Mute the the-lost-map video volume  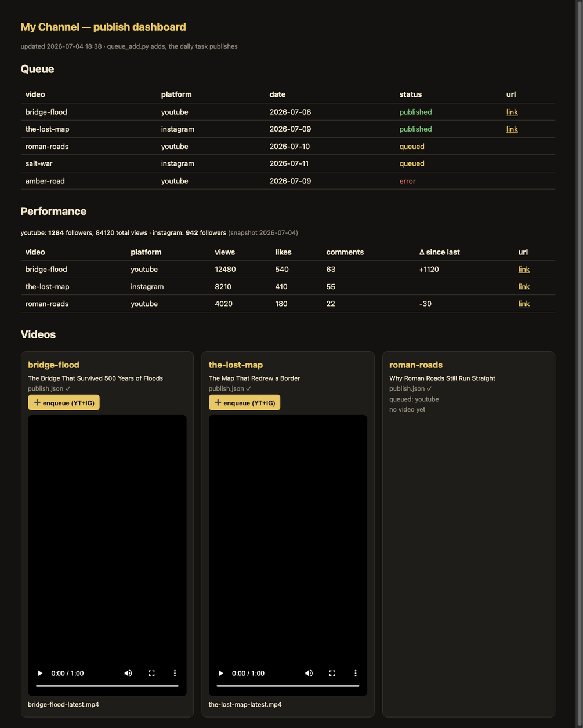(x=309, y=673)
